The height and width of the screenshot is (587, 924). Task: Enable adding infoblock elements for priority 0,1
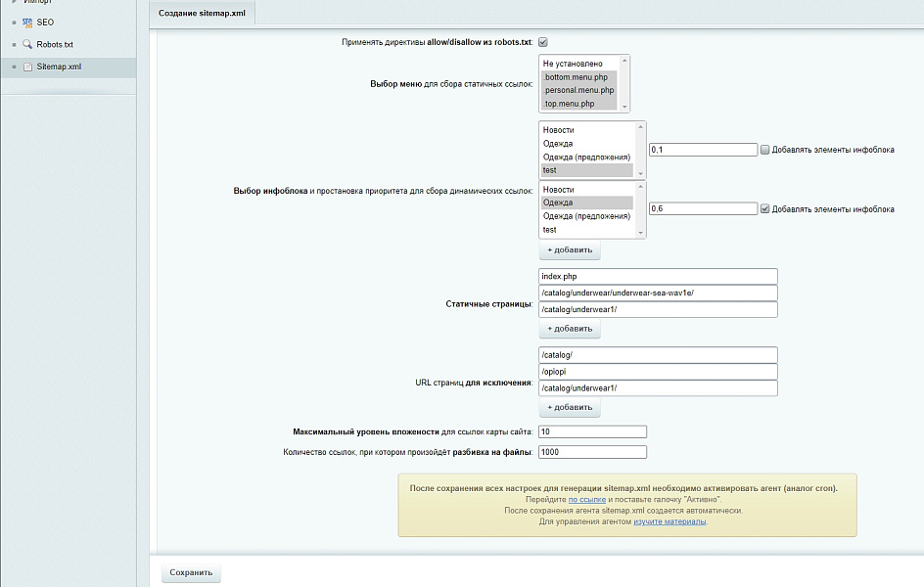[x=765, y=150]
